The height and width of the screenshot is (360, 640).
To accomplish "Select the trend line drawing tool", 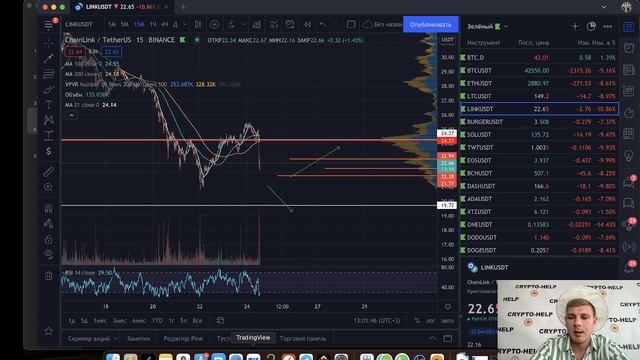I will click(49, 58).
